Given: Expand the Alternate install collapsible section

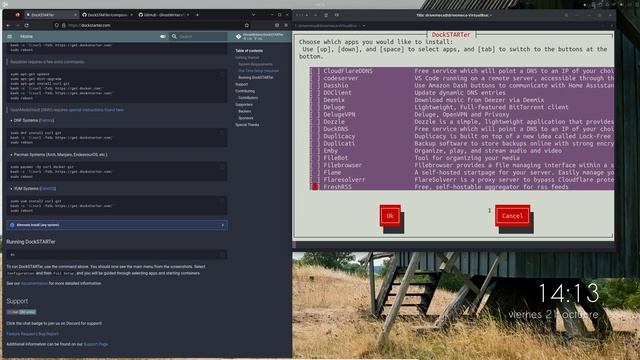Looking at the screenshot, I should (x=117, y=225).
